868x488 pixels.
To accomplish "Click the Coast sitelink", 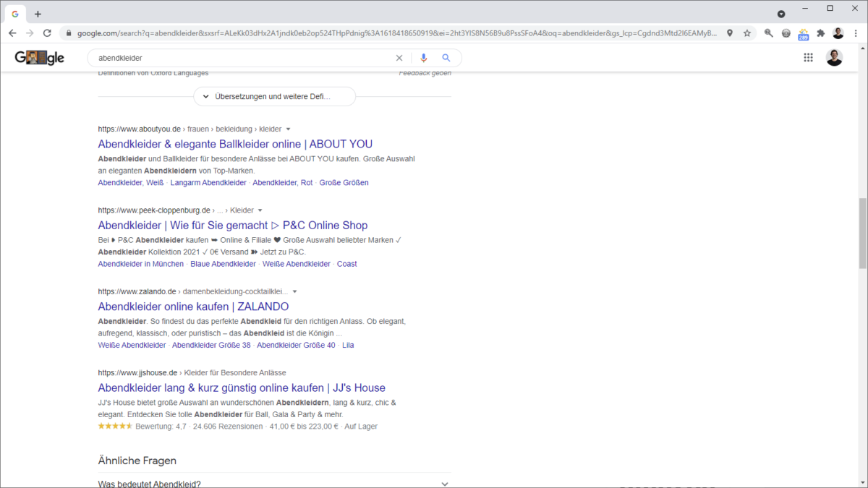I will click(x=347, y=264).
